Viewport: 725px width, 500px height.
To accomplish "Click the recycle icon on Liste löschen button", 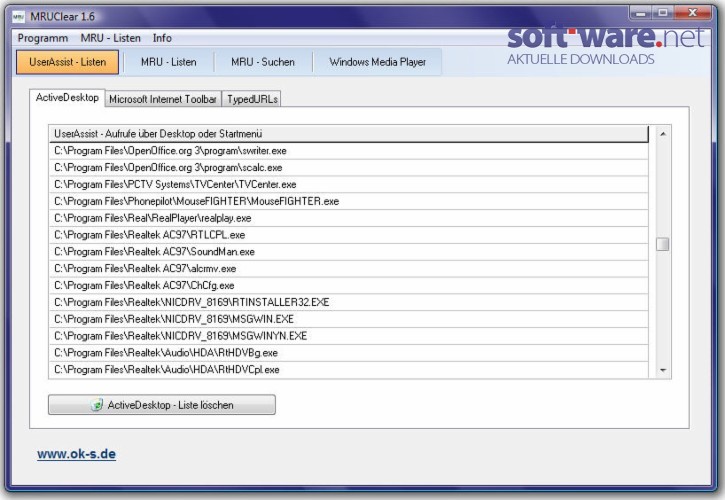I will pos(97,405).
